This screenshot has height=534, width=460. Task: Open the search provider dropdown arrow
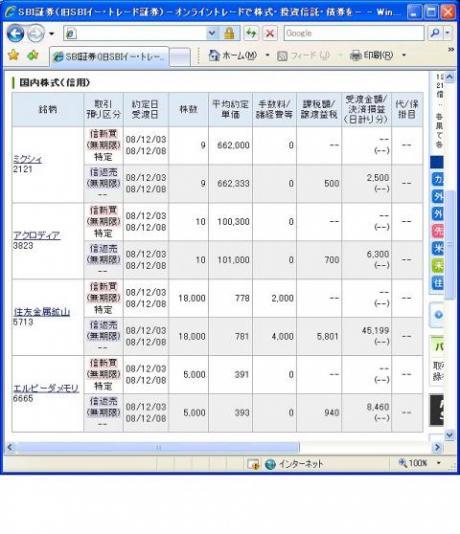[x=447, y=33]
